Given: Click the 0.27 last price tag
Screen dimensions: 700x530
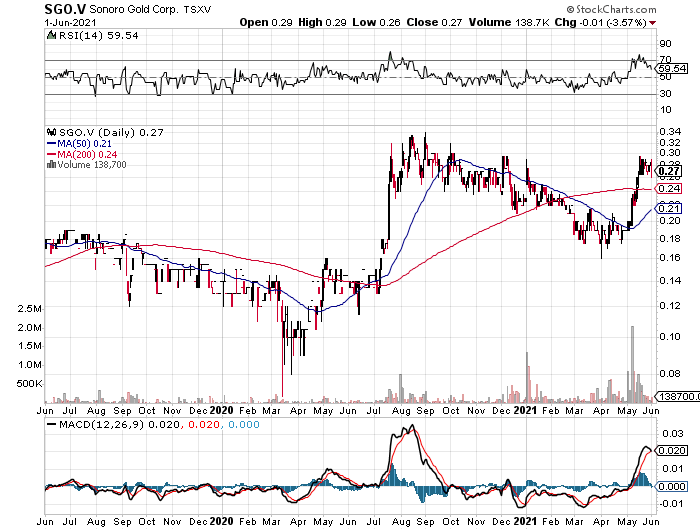Looking at the screenshot, I should pyautogui.click(x=669, y=171).
